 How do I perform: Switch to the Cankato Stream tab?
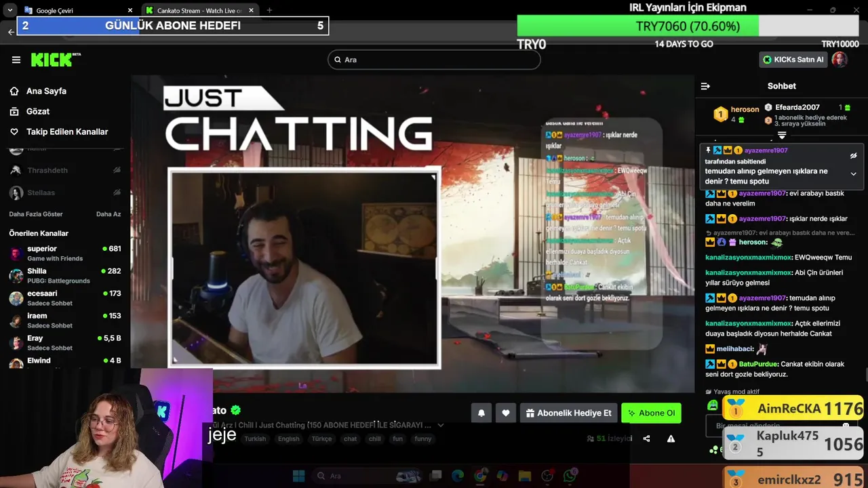tap(199, 10)
